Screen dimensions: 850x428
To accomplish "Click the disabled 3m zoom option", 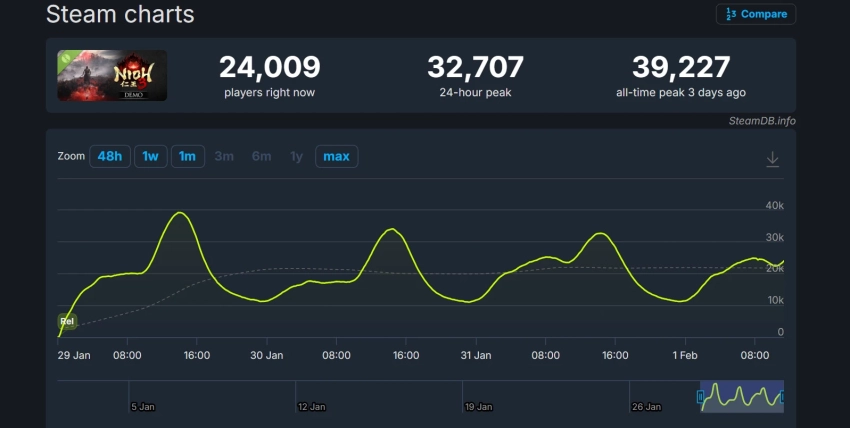I will 224,157.
